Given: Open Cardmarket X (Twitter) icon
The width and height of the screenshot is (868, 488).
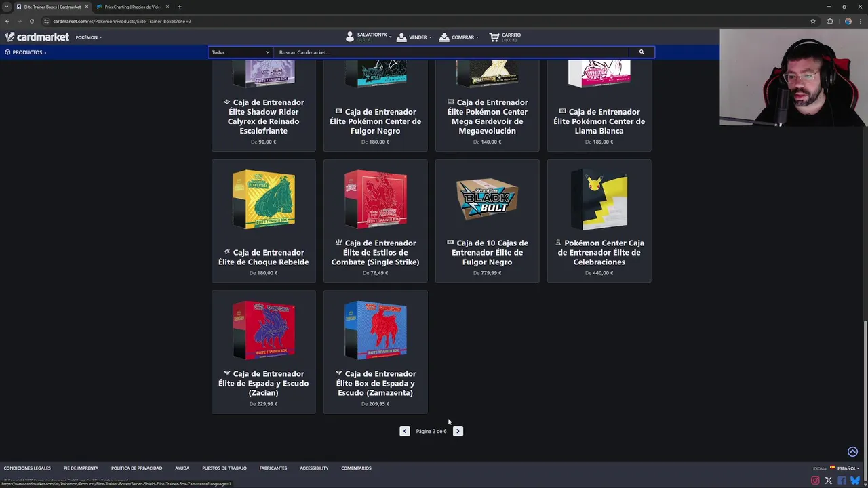Looking at the screenshot, I should click(829, 481).
